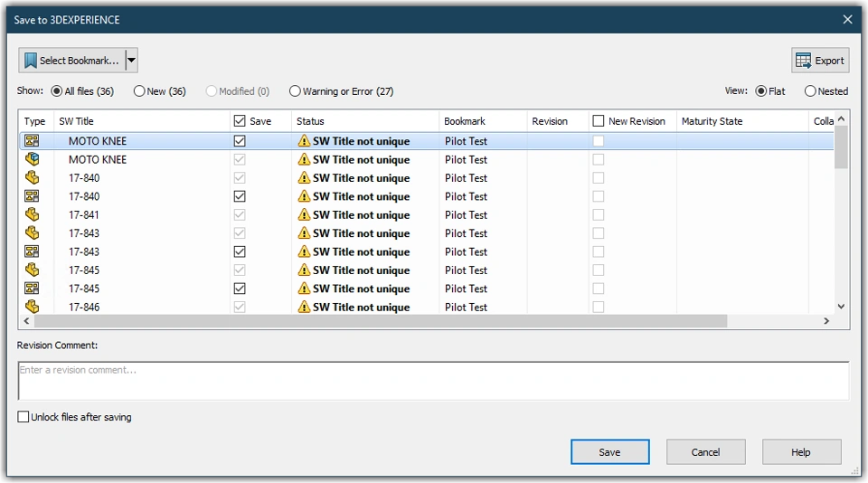
Task: Click the Export button
Action: click(820, 61)
